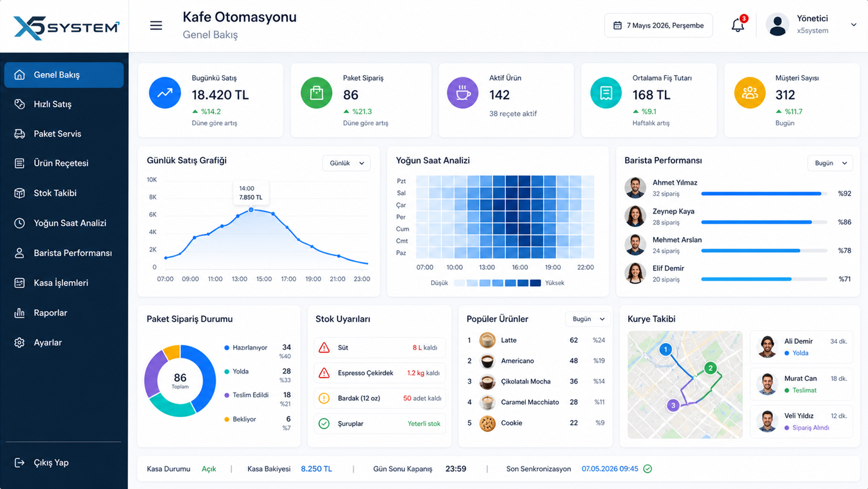The width and height of the screenshot is (868, 489).
Task: Click the Müşteri Sayısı people icon
Action: point(750,92)
